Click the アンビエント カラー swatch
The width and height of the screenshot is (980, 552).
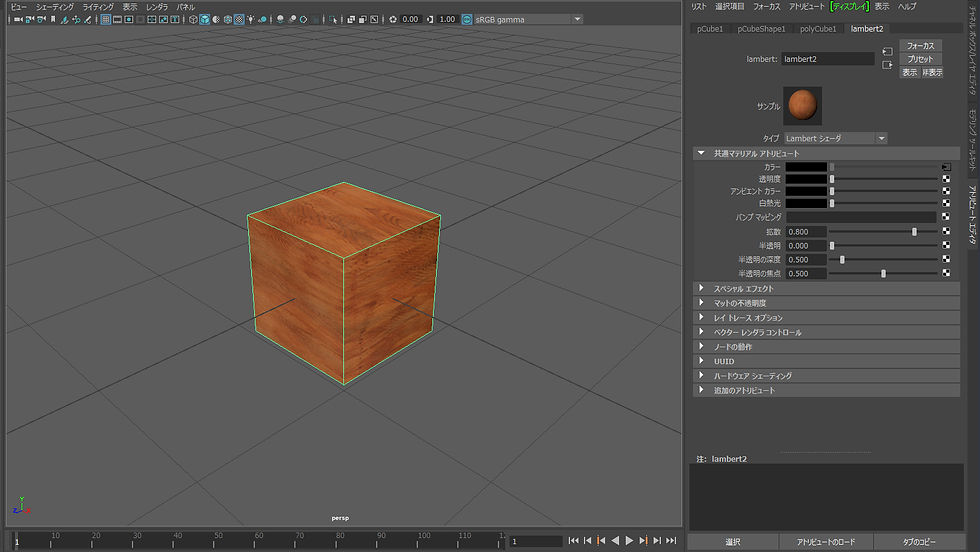pyautogui.click(x=806, y=191)
